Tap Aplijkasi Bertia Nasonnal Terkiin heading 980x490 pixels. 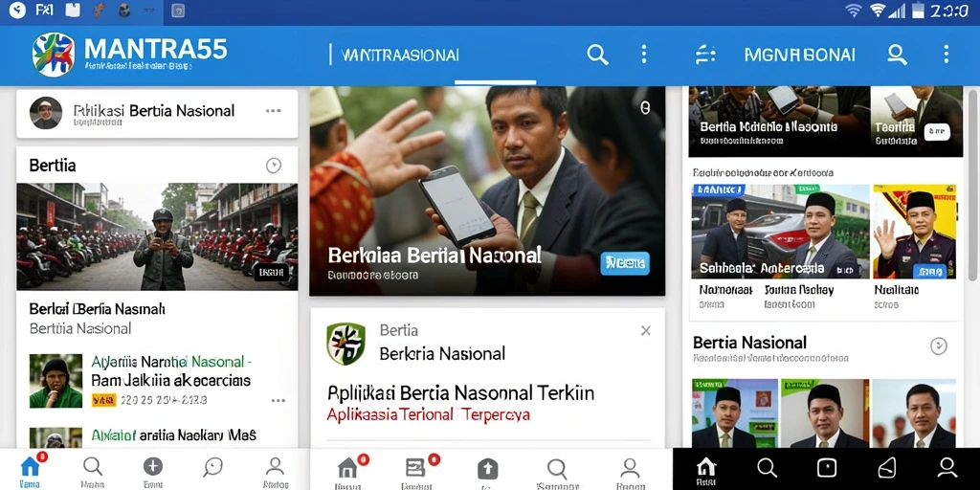(x=460, y=393)
